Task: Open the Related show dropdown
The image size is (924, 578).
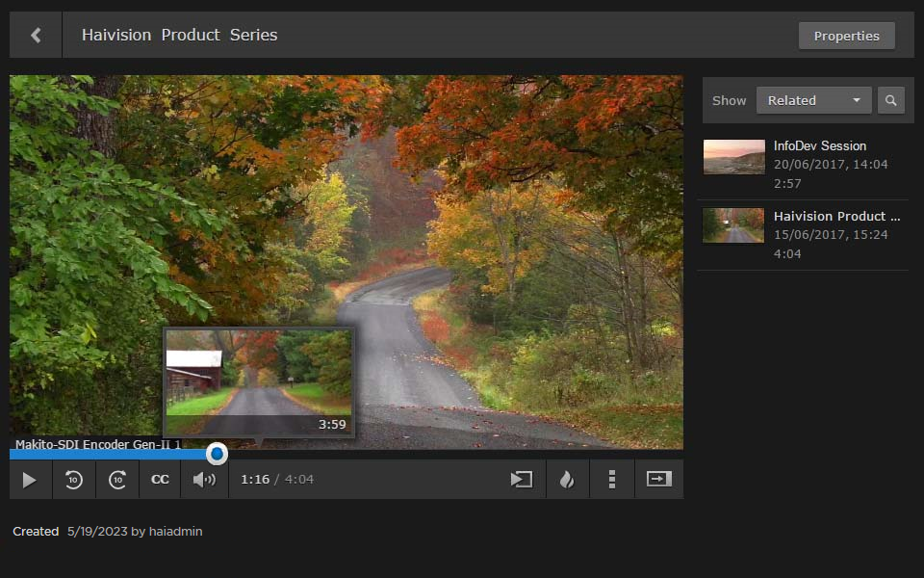Action: (x=813, y=99)
